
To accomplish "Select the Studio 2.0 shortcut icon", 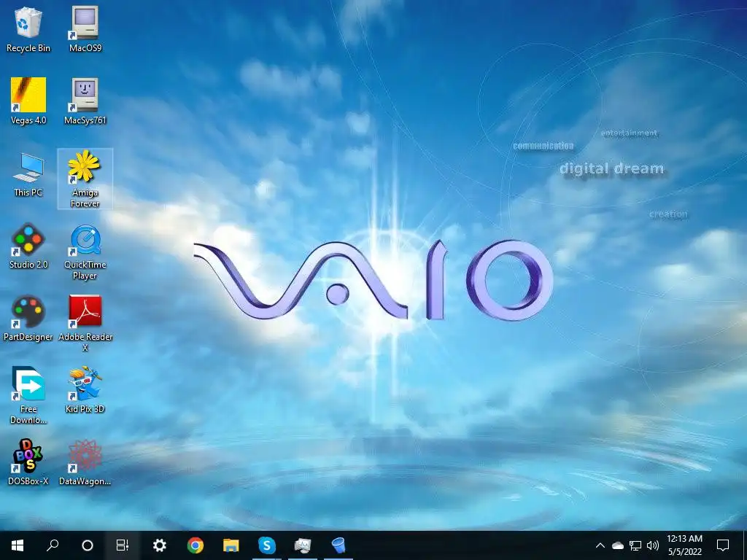I will [x=28, y=246].
